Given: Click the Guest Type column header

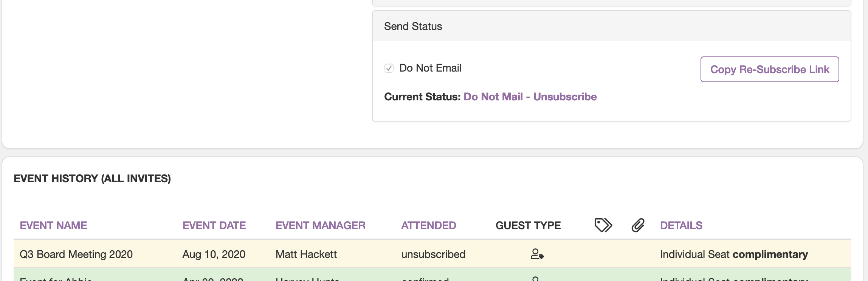Looking at the screenshot, I should (528, 225).
